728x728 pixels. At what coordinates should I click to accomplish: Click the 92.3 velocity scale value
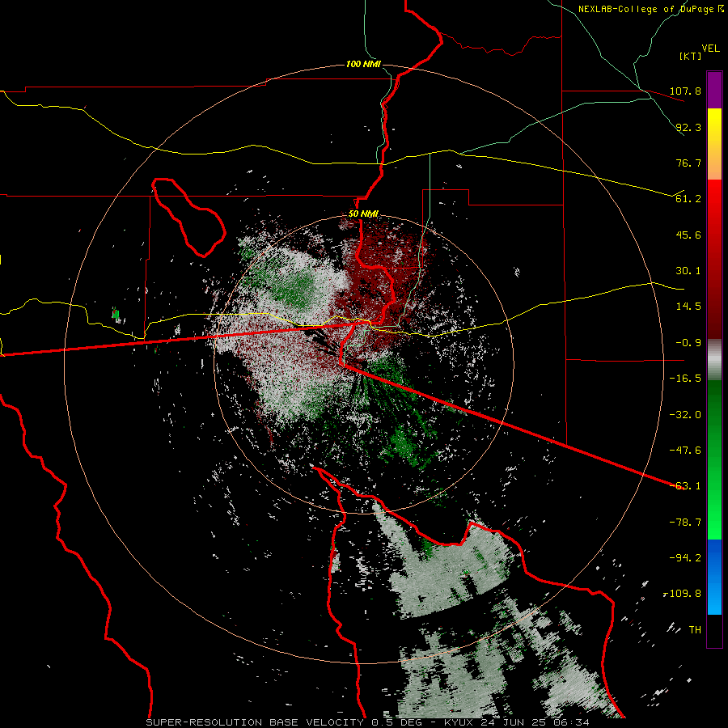(688, 127)
